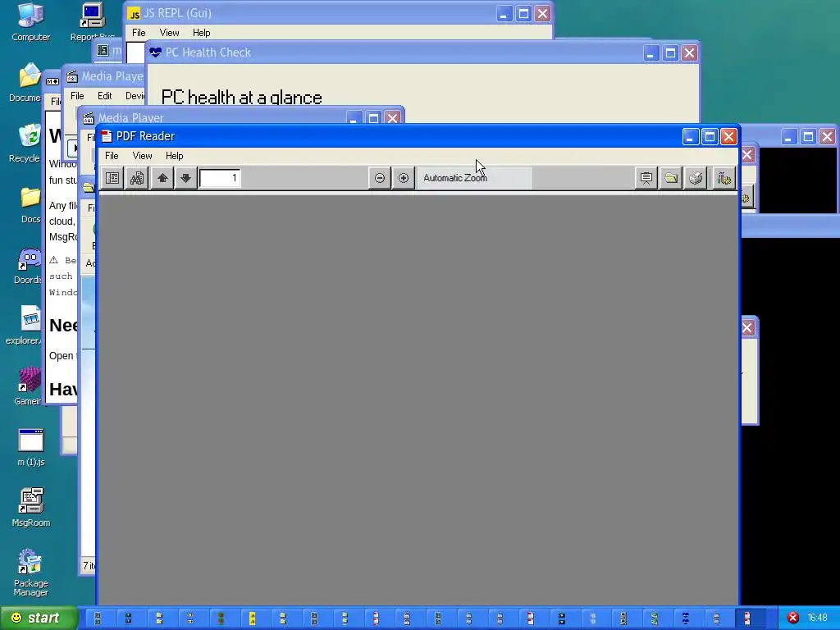Click the front Media Player title icon
840x630 pixels.
[x=89, y=118]
